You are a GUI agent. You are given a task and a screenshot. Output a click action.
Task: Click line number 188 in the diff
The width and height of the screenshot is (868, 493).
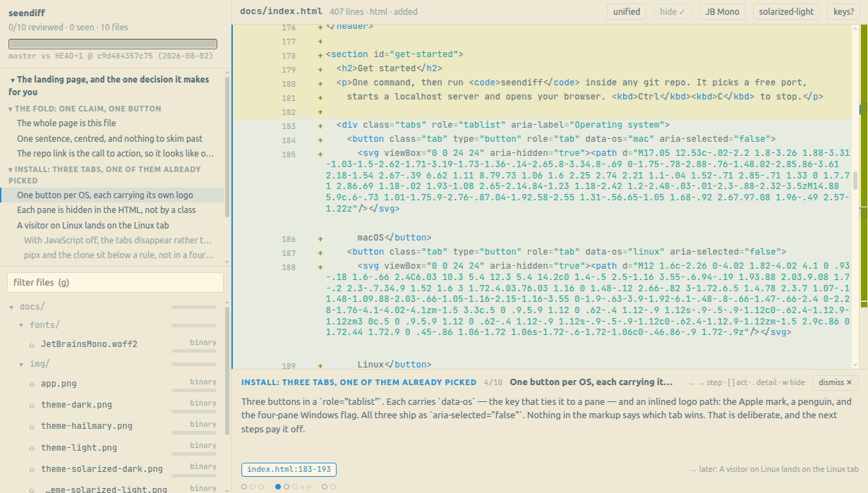(289, 267)
